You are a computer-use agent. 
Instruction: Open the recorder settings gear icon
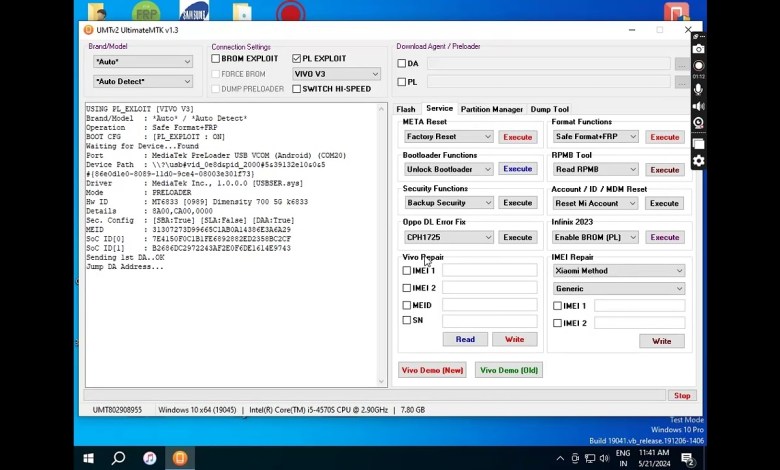(698, 161)
